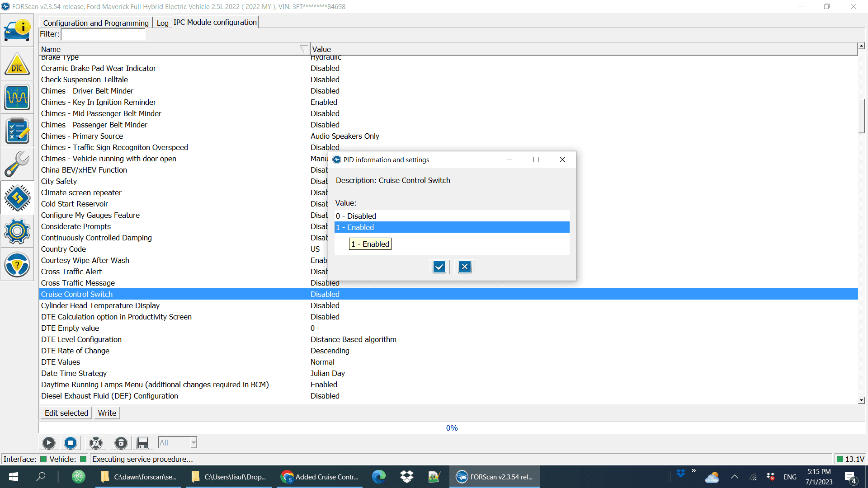Click scrollbar down arrow in list
The image size is (868, 488).
[861, 400]
